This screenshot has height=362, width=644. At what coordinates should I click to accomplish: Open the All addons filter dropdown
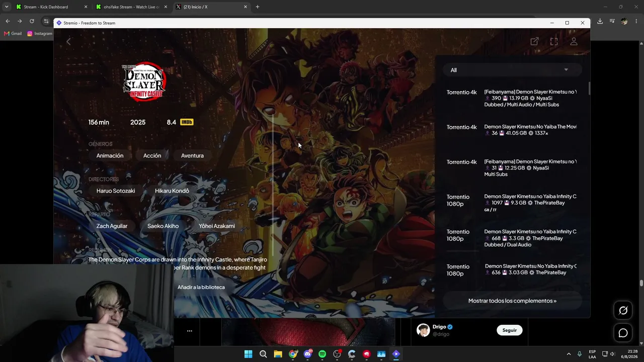click(512, 70)
